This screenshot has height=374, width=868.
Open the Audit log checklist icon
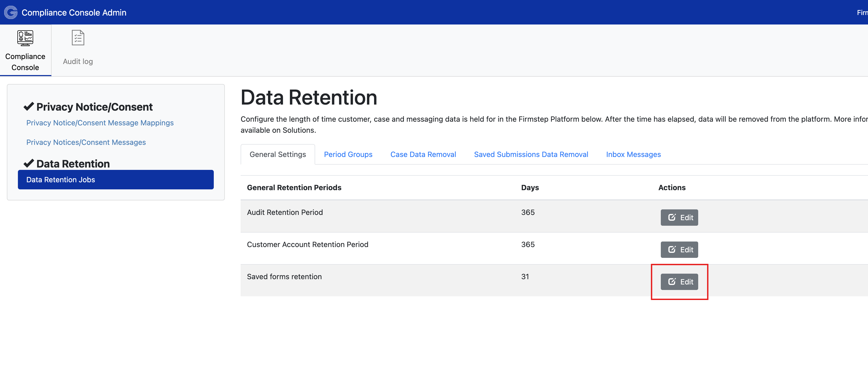pyautogui.click(x=78, y=37)
